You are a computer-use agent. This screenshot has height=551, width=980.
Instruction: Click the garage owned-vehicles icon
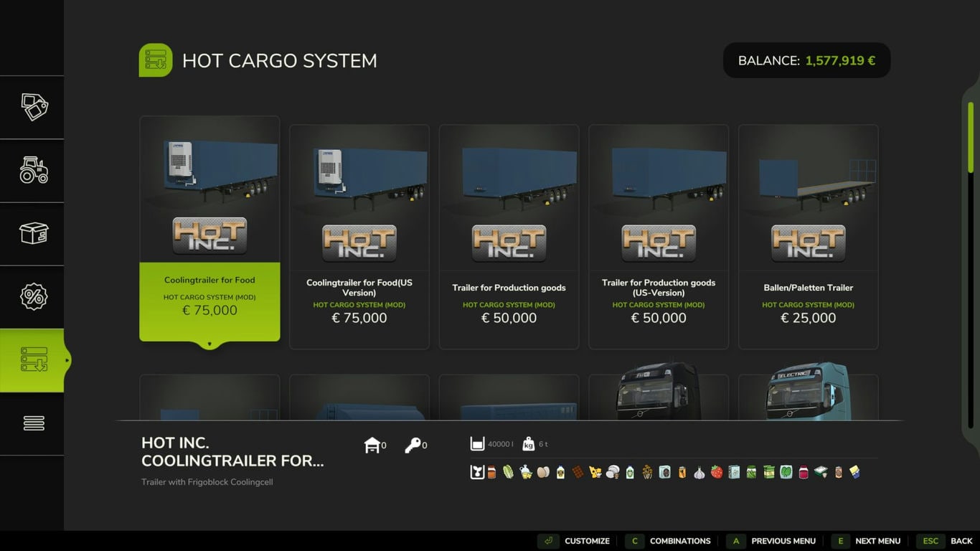[x=372, y=446]
